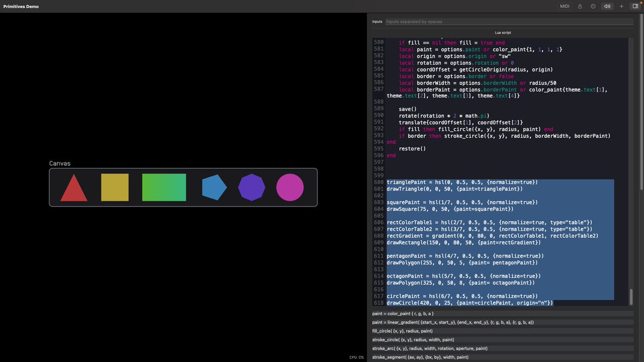This screenshot has height=362, width=644.
Task: Select the 'stroke_segment(' snippet row
Action: [503, 357]
